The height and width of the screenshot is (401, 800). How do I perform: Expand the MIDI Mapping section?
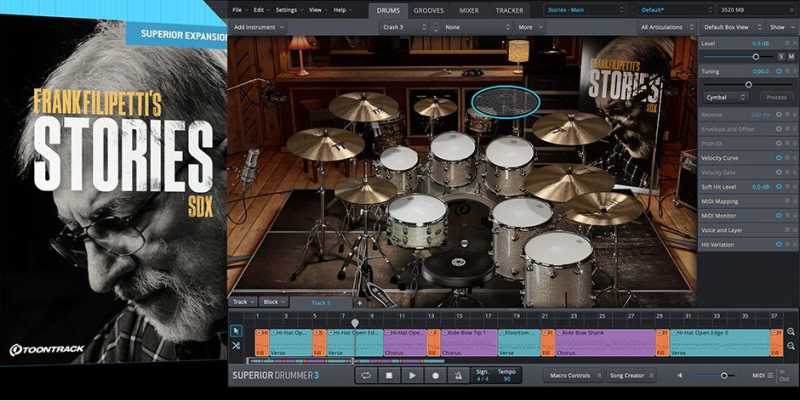point(747,202)
